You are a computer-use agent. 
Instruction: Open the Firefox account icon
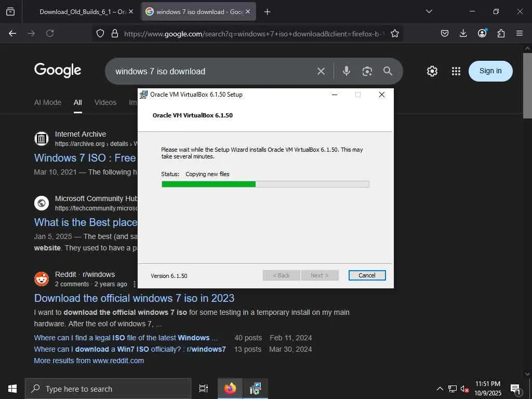[482, 33]
